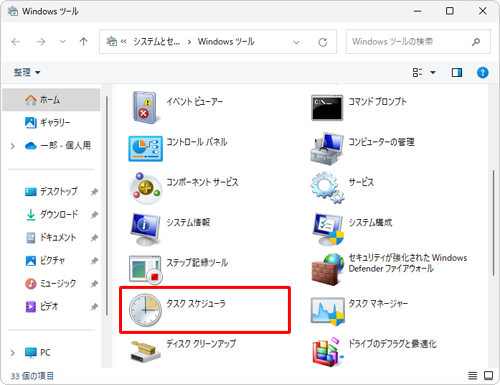500x385 pixels.
Task: Click the 33 個の項目 status text
Action: (32, 376)
